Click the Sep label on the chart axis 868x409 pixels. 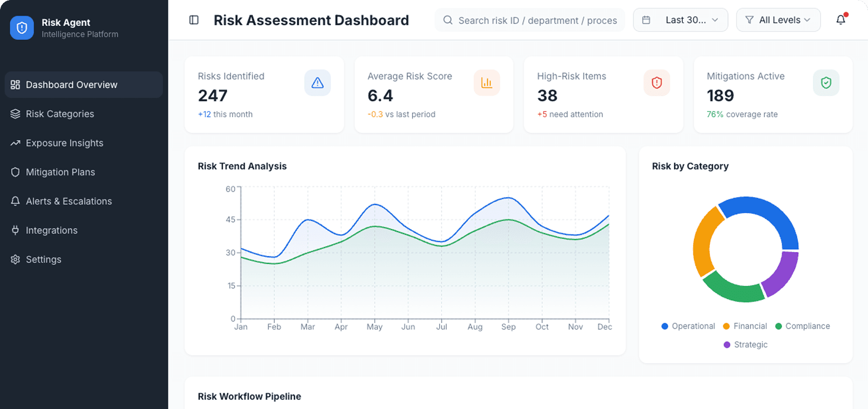tap(508, 327)
